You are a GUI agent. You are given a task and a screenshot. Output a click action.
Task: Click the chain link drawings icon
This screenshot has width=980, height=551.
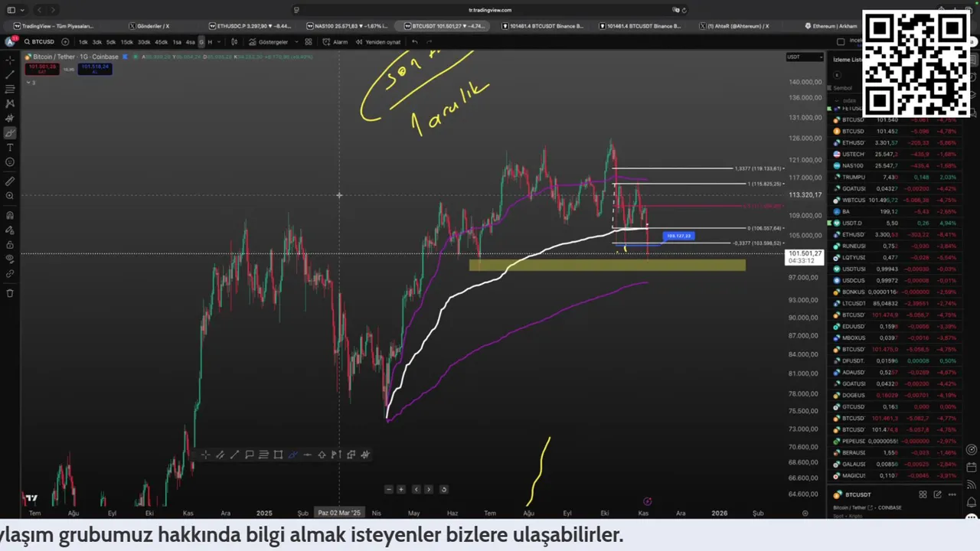[x=10, y=273]
